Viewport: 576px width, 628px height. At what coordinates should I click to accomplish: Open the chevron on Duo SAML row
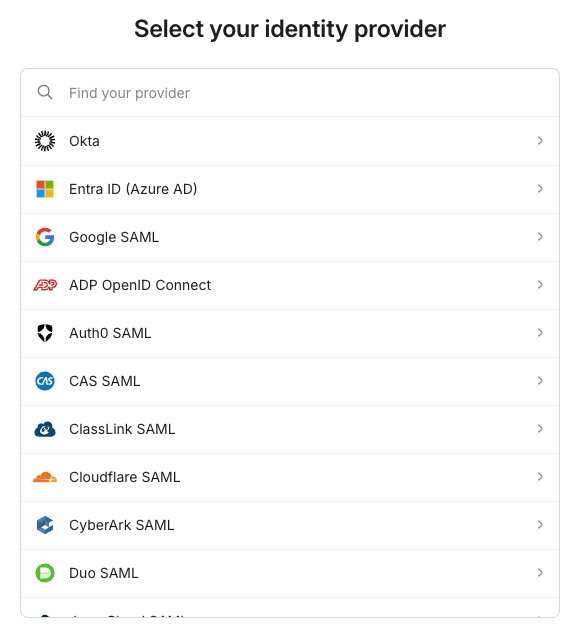540,573
